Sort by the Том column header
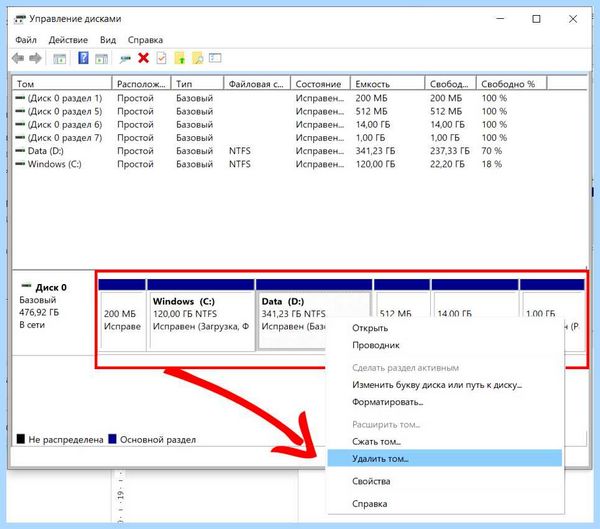The image size is (600, 529). pyautogui.click(x=62, y=83)
